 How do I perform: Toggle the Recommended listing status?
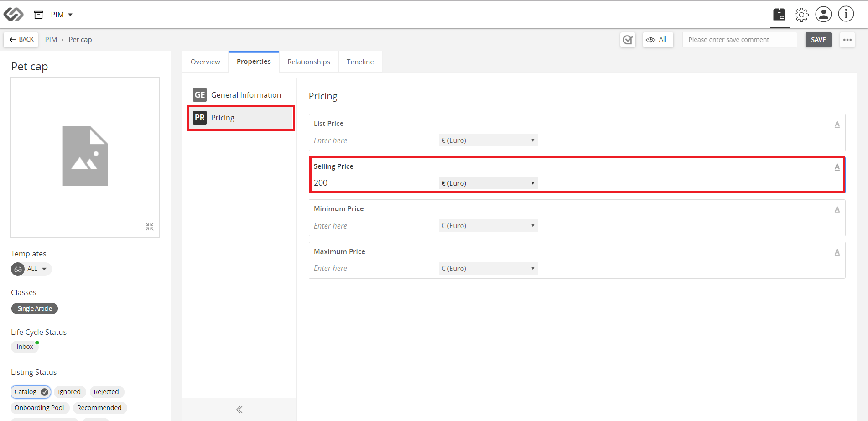pos(99,408)
